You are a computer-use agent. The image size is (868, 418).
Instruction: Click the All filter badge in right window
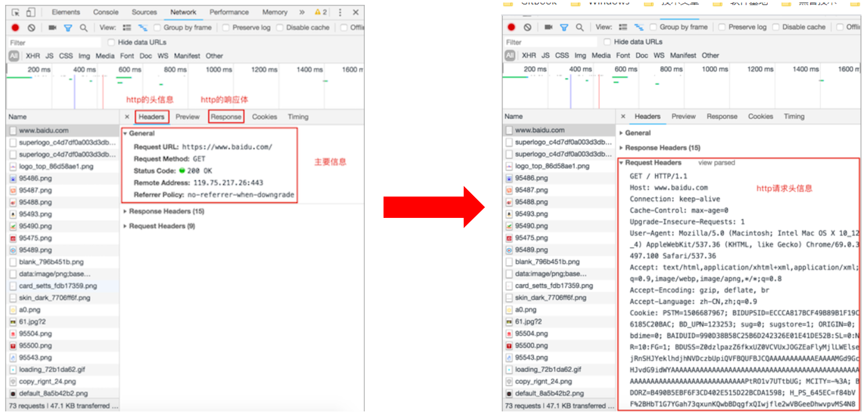[x=510, y=55]
